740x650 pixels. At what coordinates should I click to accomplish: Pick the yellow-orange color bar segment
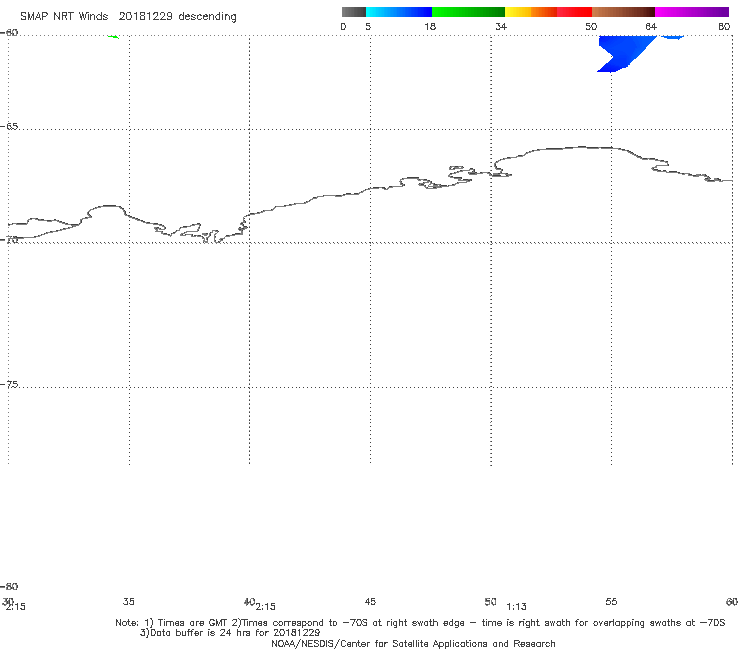(x=530, y=12)
